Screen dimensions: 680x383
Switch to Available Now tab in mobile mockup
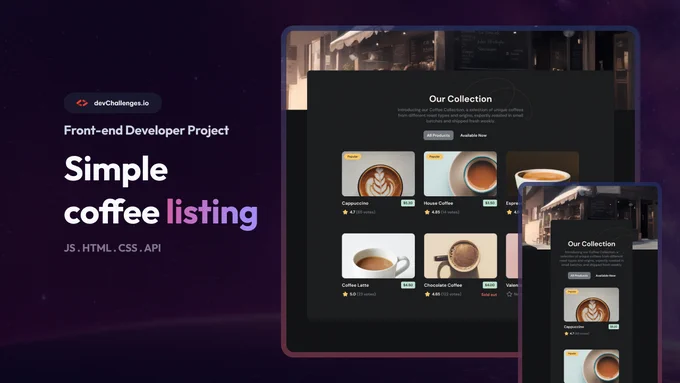point(605,275)
